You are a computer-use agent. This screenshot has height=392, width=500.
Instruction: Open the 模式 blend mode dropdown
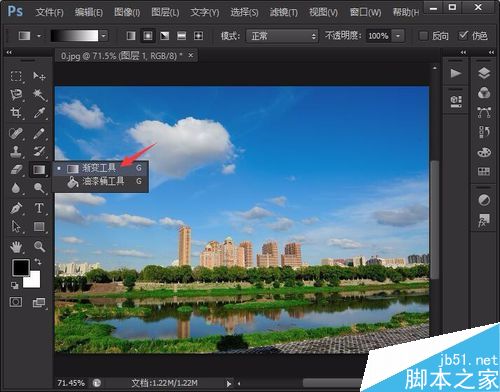282,36
